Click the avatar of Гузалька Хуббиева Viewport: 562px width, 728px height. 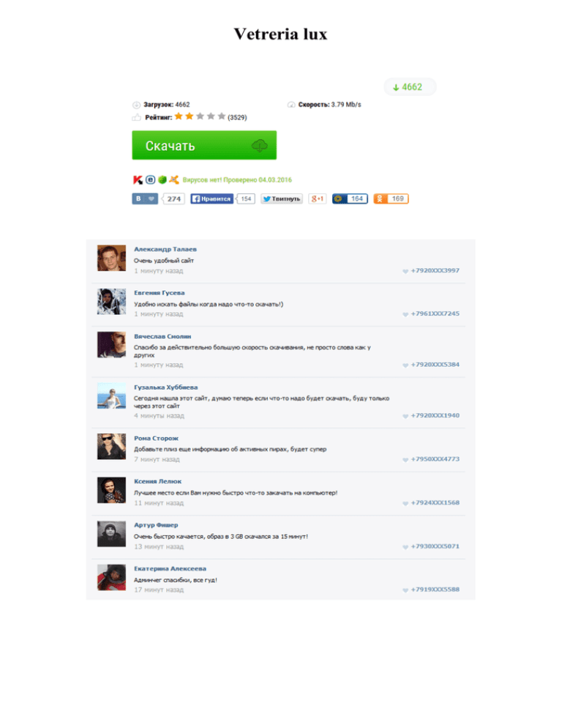111,395
